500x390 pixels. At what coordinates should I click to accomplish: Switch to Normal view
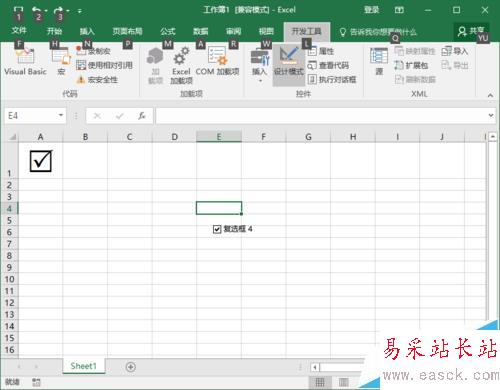pos(320,382)
